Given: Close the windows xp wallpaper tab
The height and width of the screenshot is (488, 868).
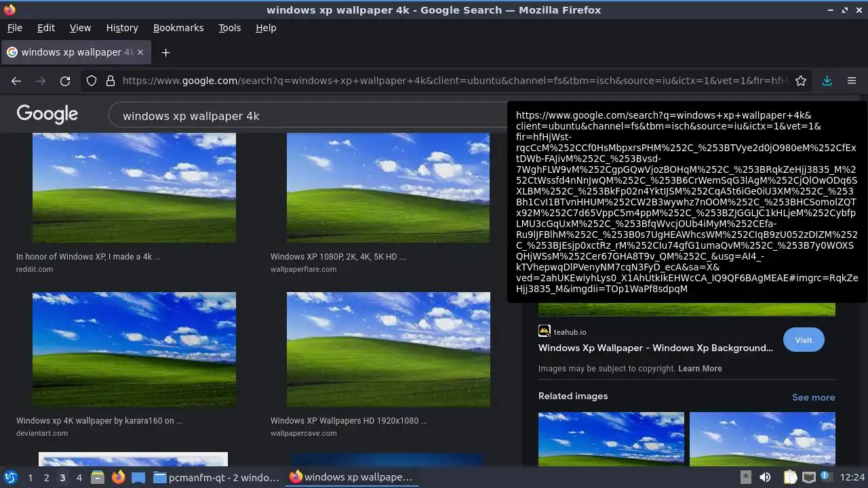Looking at the screenshot, I should click(x=141, y=52).
